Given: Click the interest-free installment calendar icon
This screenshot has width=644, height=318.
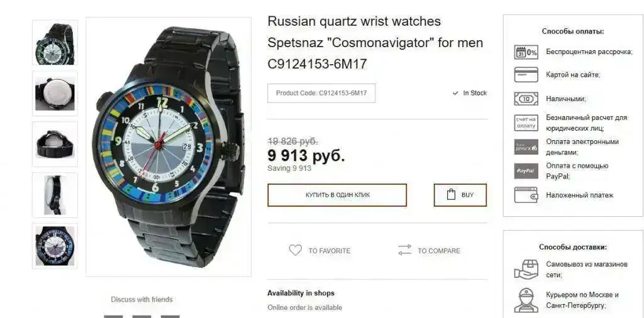Looking at the screenshot, I should 526,52.
